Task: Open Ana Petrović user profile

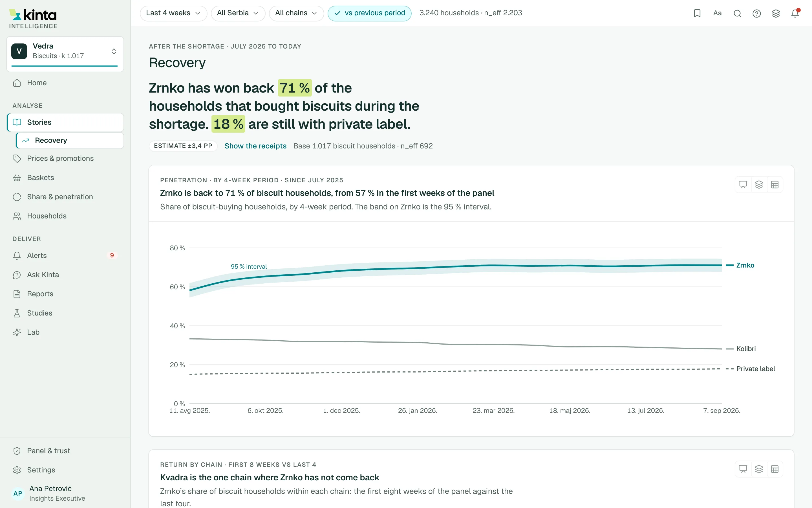Action: pyautogui.click(x=65, y=493)
